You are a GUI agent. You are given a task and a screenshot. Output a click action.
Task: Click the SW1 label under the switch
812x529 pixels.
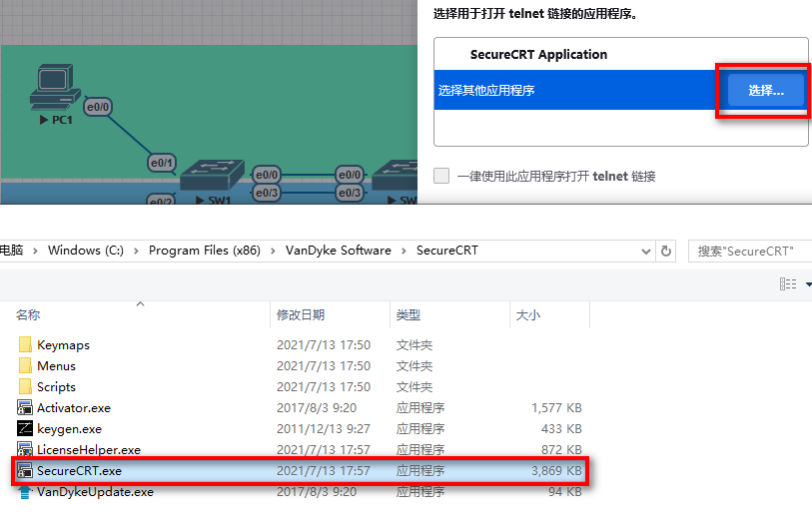point(219,201)
